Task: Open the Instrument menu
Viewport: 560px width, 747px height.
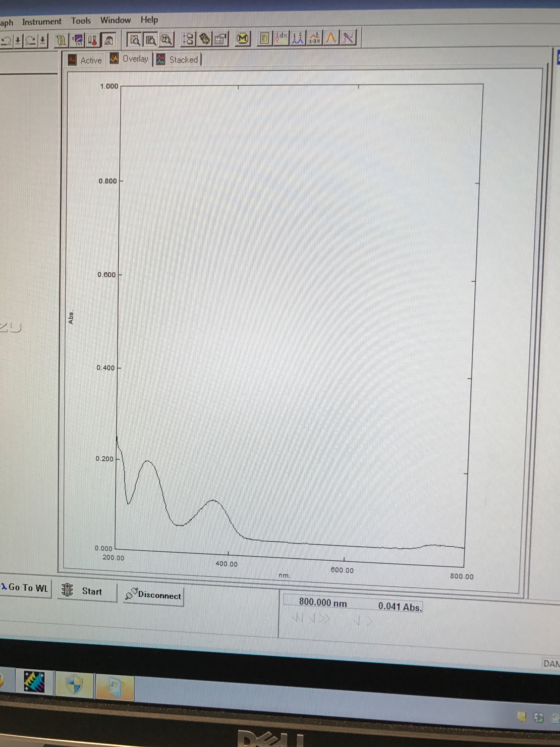Action: 42,22
